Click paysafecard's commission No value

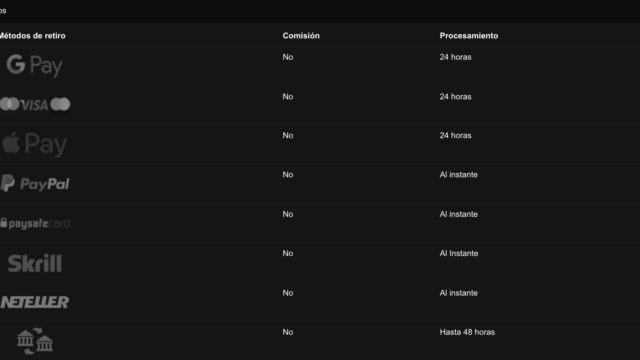(288, 214)
